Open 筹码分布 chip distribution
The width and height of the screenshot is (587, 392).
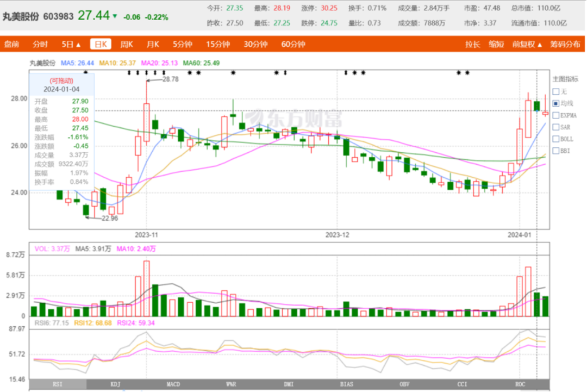click(565, 44)
